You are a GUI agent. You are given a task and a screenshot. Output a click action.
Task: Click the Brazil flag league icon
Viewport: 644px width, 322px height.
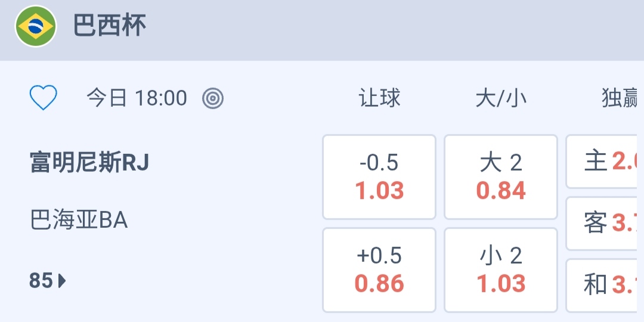click(x=36, y=26)
